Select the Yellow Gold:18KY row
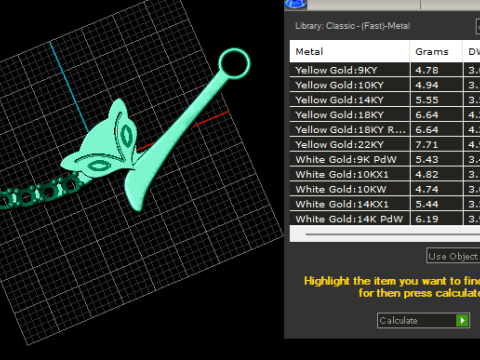 click(x=385, y=115)
